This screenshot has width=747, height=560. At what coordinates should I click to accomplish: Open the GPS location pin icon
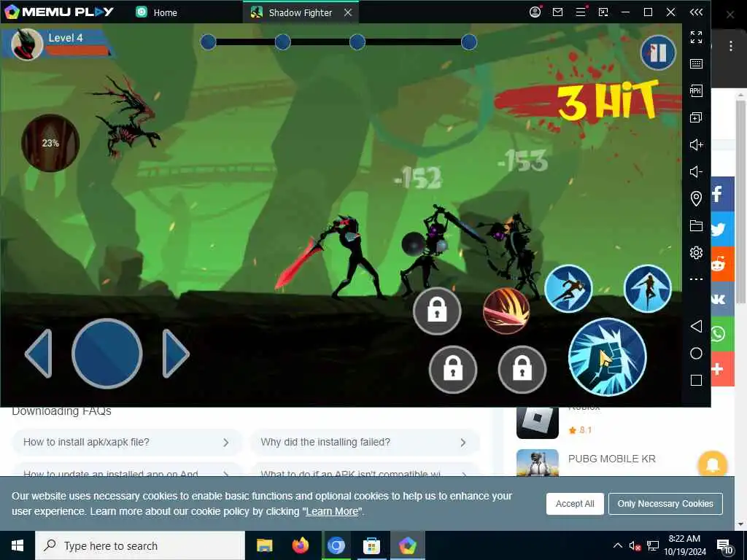[x=696, y=198]
